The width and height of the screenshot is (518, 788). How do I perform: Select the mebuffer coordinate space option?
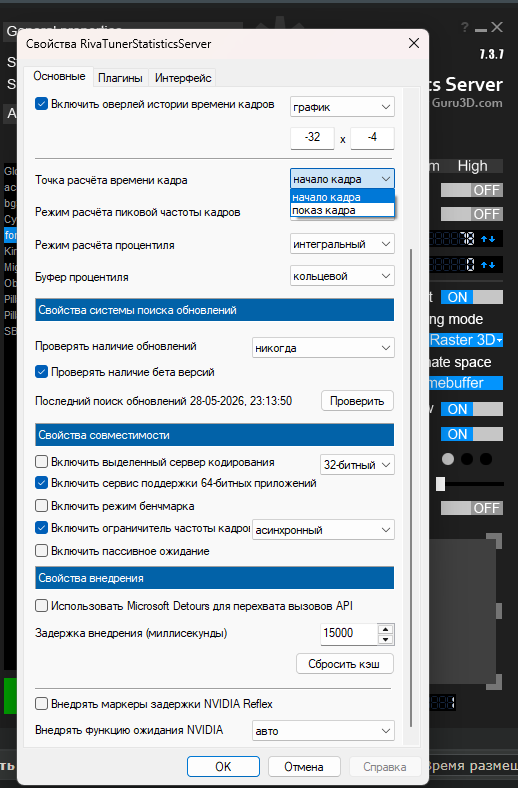pyautogui.click(x=466, y=383)
